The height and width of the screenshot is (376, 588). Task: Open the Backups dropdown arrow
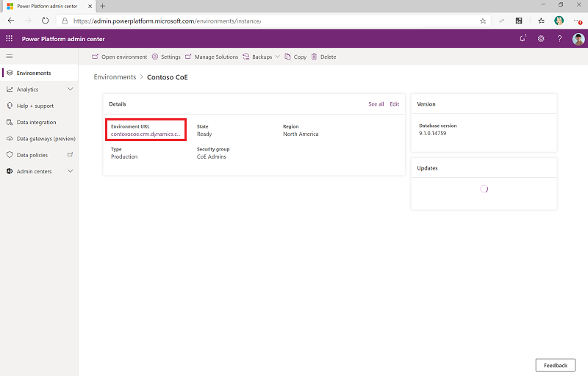tap(278, 57)
